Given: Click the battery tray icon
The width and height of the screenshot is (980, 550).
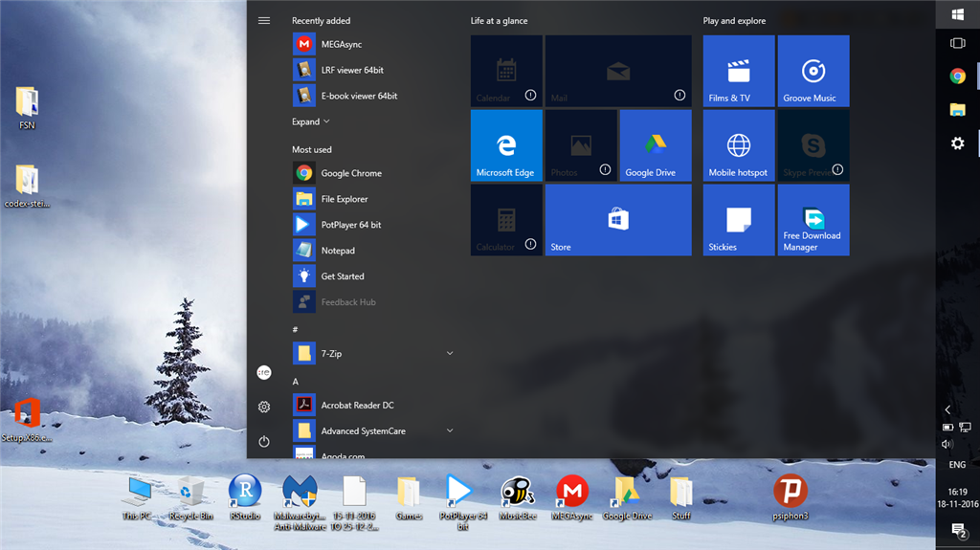Looking at the screenshot, I should (947, 428).
